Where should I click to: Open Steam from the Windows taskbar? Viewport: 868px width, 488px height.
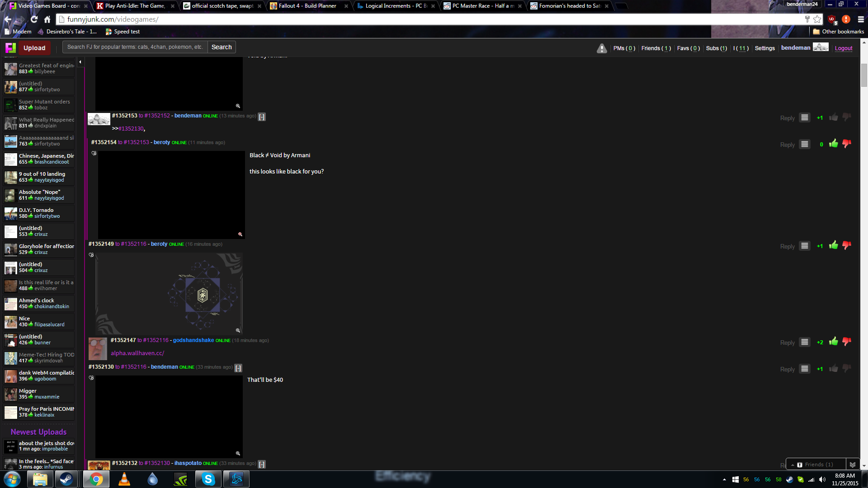66,479
